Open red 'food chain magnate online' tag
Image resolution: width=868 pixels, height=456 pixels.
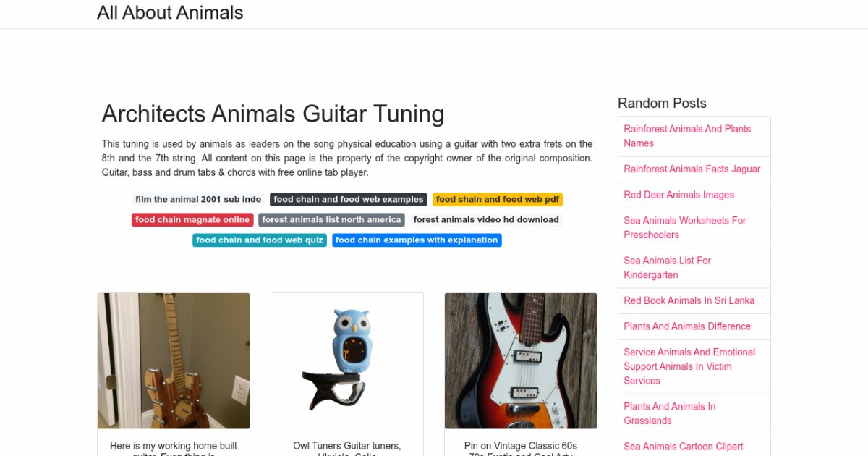point(192,219)
